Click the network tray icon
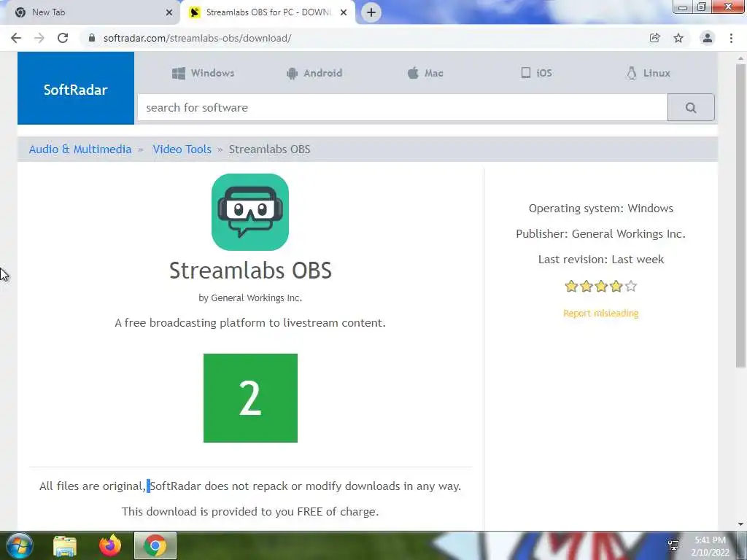Viewport: 747px width, 560px height. [673, 545]
